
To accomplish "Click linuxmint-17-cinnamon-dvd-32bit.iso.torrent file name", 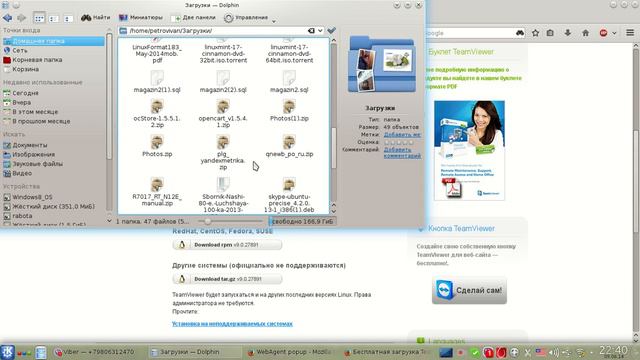I will click(223, 53).
